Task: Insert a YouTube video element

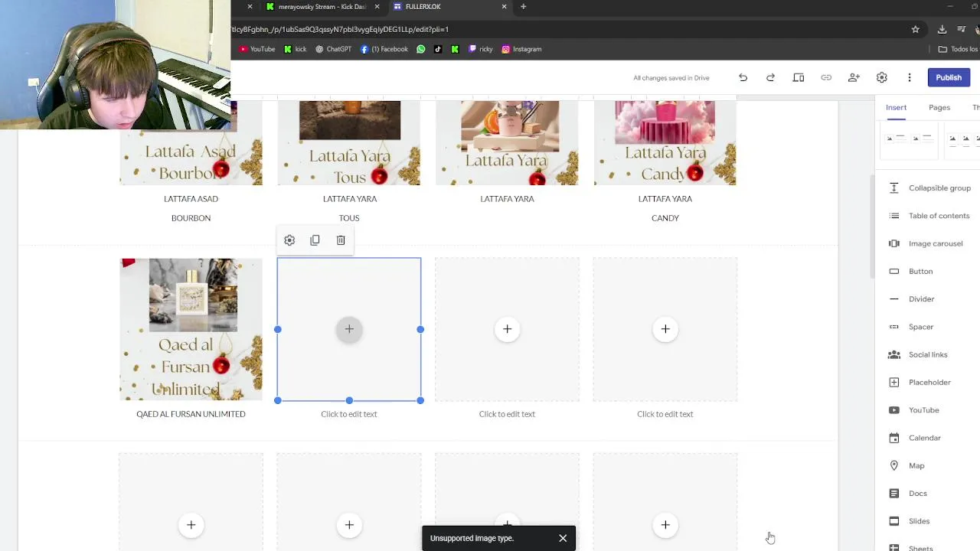Action: 913,410
